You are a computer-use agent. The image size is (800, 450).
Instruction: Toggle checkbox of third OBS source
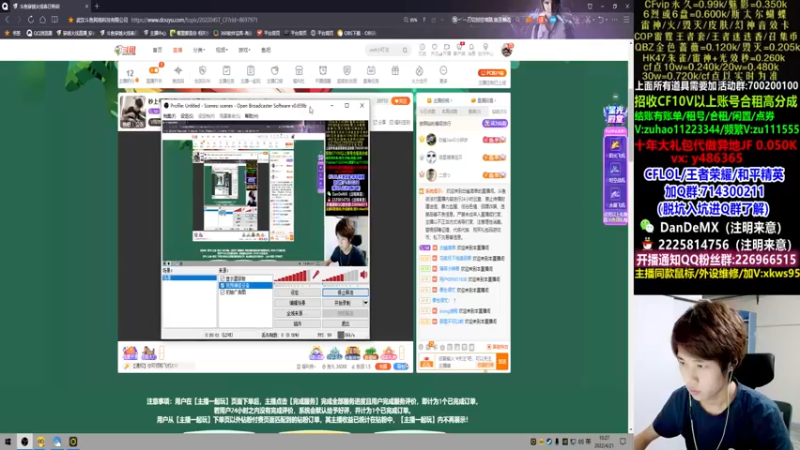coord(222,292)
